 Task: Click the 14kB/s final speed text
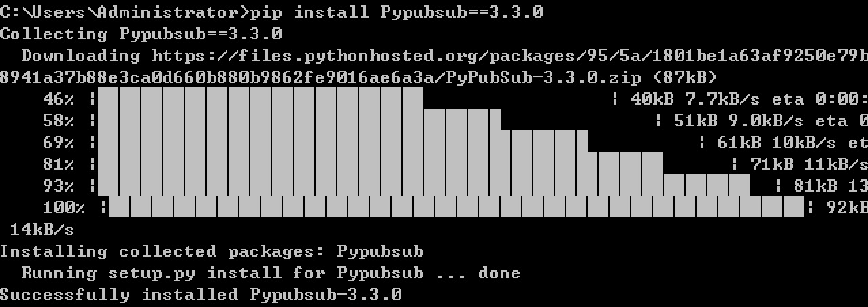click(x=42, y=230)
